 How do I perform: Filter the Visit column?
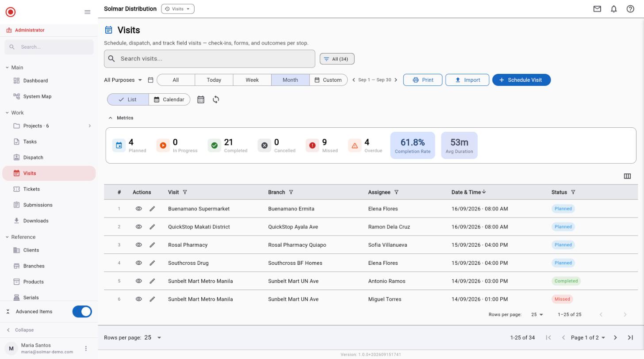[x=185, y=192]
